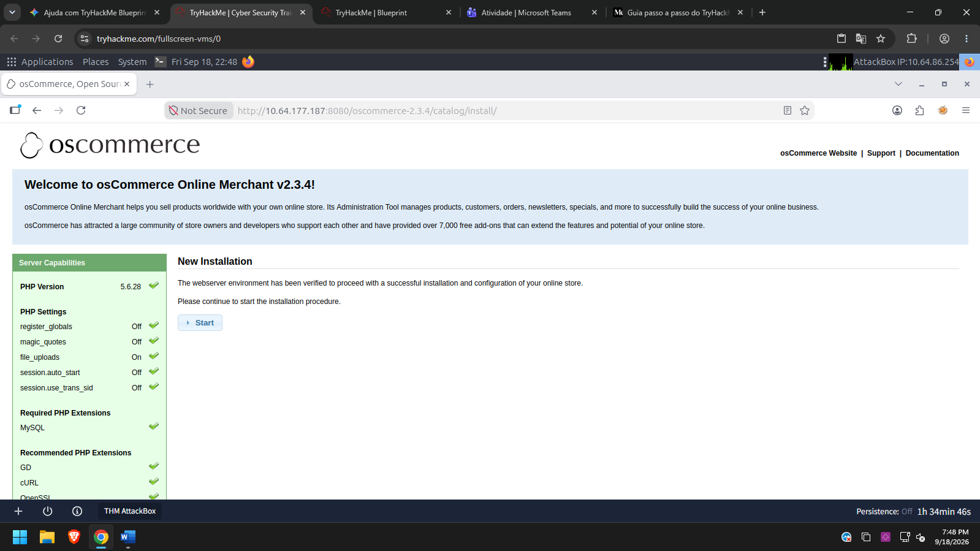
Task: Bookmark the page with Chrome star
Action: coord(881,39)
